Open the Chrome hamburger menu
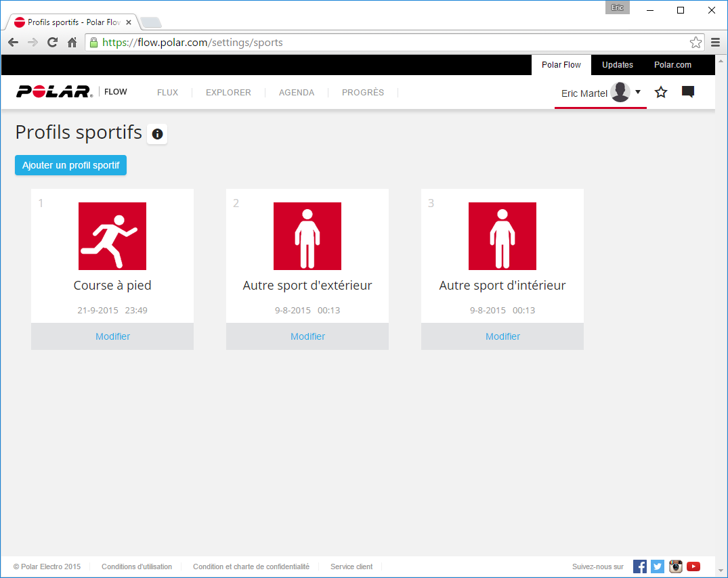This screenshot has height=578, width=728. coord(715,43)
